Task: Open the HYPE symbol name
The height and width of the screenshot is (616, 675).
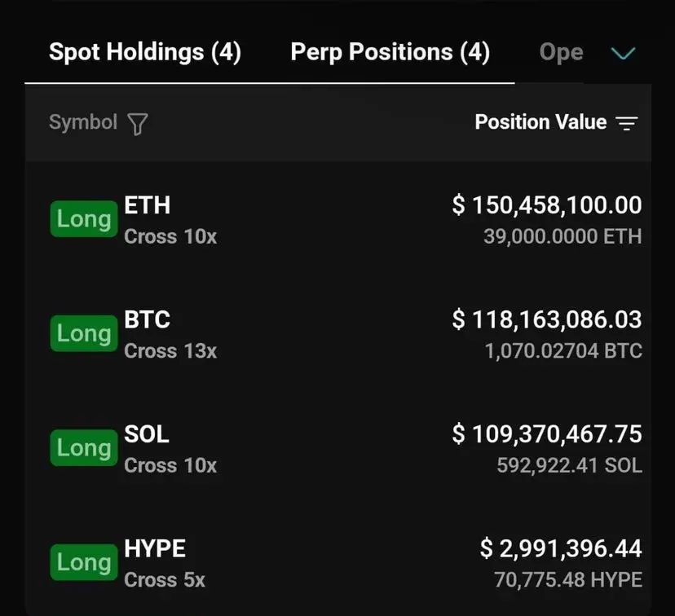Action: click(155, 548)
